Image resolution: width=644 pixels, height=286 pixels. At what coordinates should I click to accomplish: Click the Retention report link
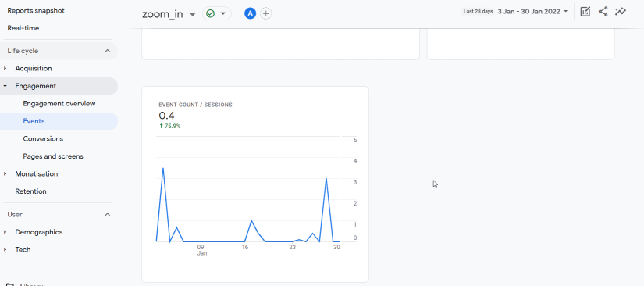tap(30, 191)
